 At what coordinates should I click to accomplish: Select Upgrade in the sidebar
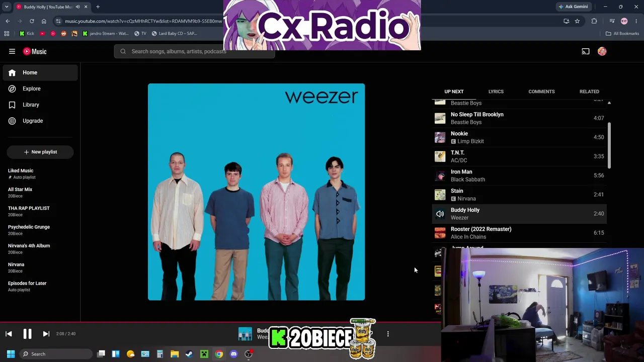coord(40,121)
